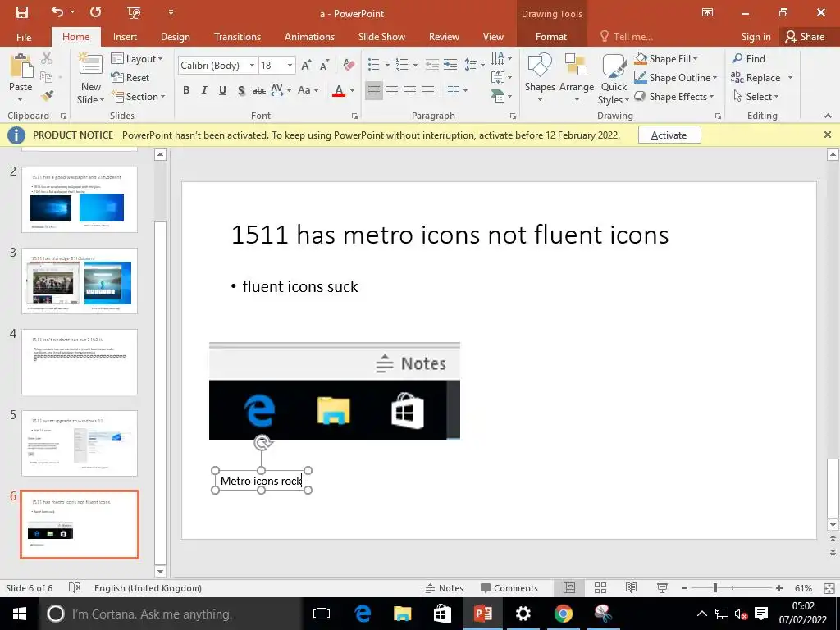
Task: Fit slide to current window
Action: coord(829,588)
